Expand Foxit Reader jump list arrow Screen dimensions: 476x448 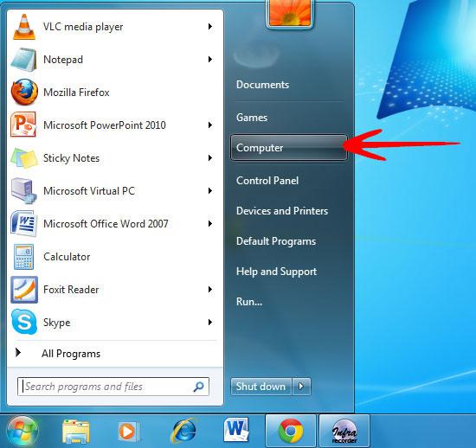(210, 290)
